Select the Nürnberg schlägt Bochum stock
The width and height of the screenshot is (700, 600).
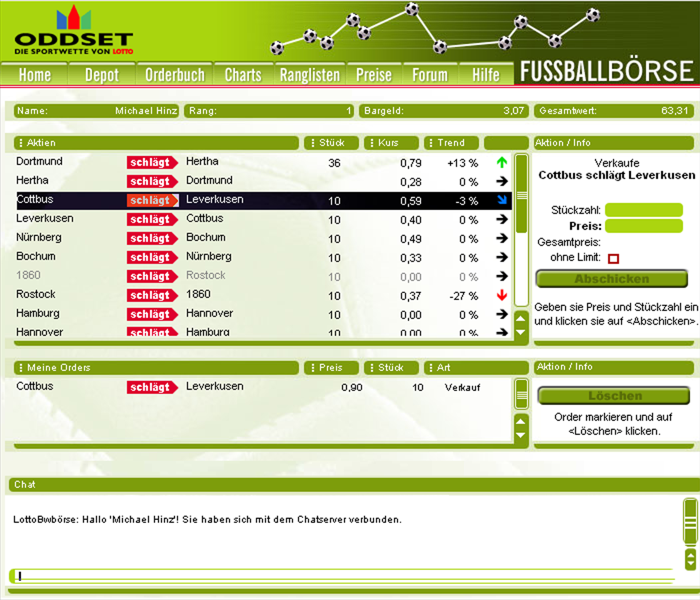coord(263,238)
